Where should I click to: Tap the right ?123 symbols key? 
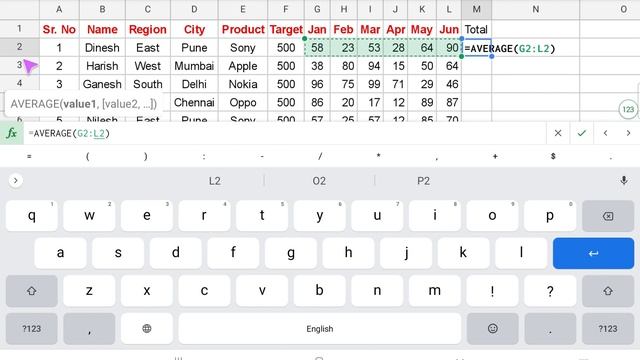tap(608, 329)
